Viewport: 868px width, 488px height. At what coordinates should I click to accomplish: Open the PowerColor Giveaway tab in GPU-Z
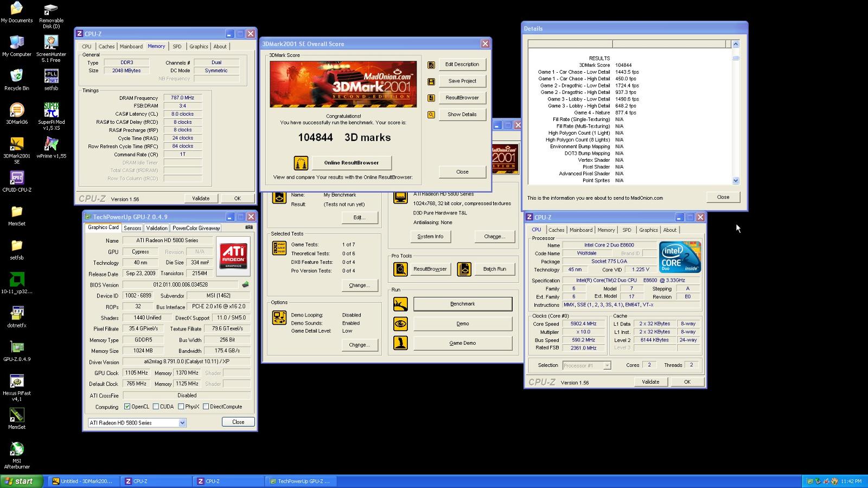pyautogui.click(x=196, y=228)
